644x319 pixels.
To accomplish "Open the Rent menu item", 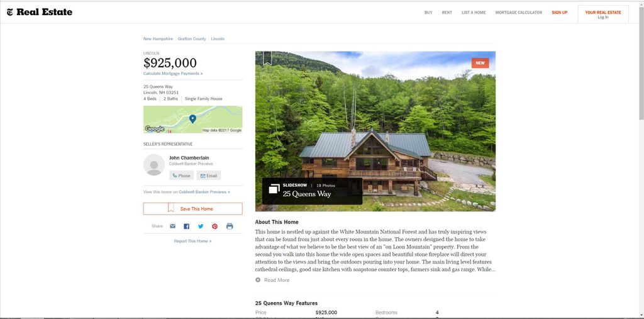I will tap(447, 13).
